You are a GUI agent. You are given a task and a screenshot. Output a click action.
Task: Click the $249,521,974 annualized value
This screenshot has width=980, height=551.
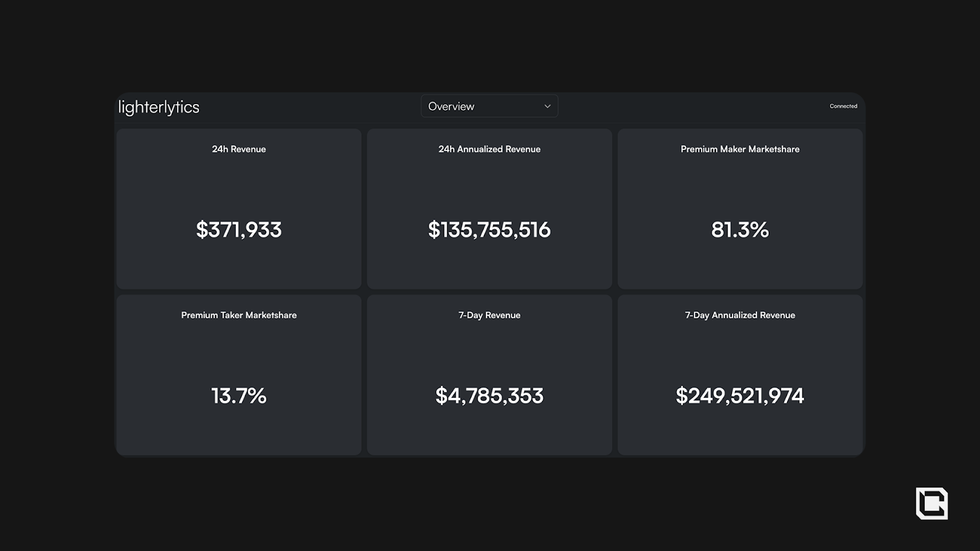pos(740,395)
